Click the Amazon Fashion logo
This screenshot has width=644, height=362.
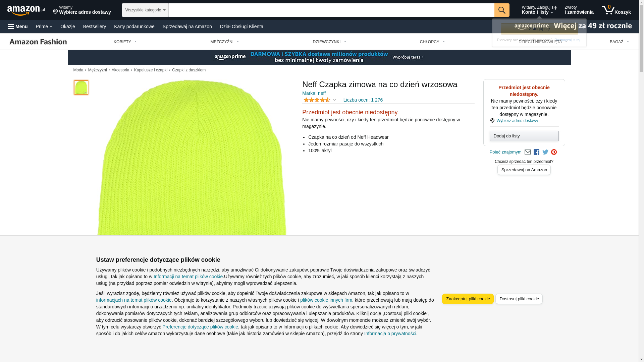point(38,42)
